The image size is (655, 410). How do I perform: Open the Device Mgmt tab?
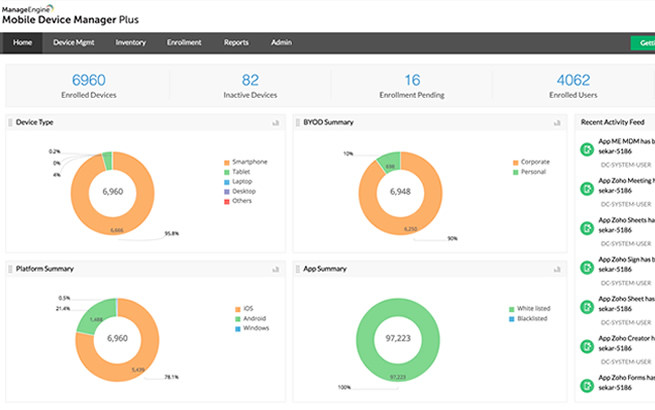pyautogui.click(x=74, y=43)
